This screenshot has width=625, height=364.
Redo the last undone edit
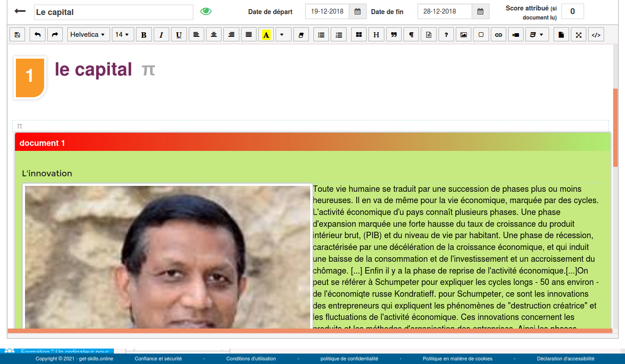coord(55,35)
